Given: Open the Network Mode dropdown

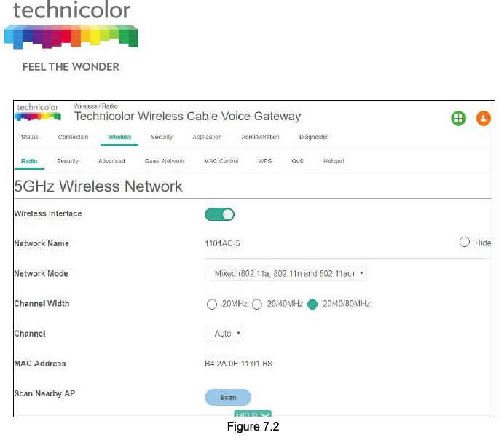Looking at the screenshot, I should (286, 273).
